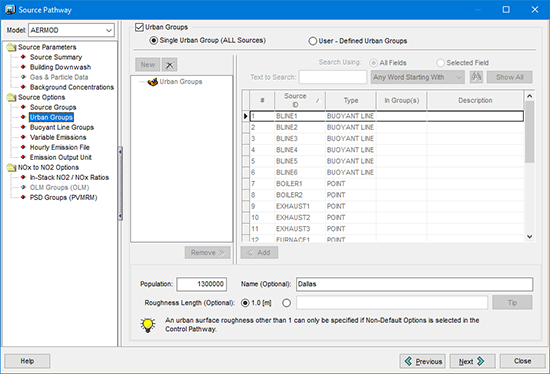Viewport: 550px width, 374px height.
Task: Click the New button
Action: click(148, 65)
